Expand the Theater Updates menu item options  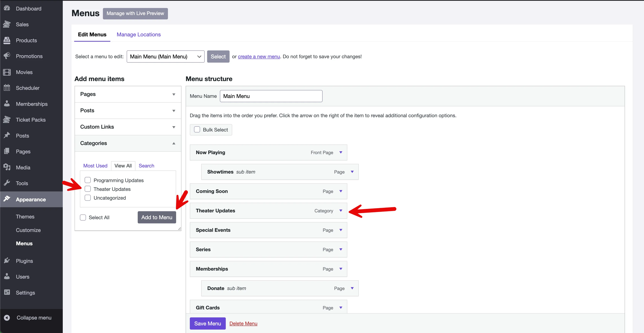click(341, 211)
